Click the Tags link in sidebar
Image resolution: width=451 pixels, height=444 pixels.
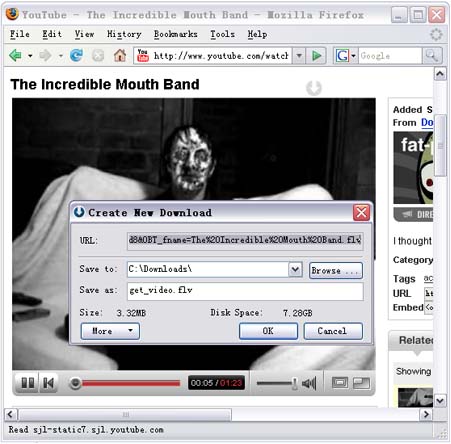428,278
